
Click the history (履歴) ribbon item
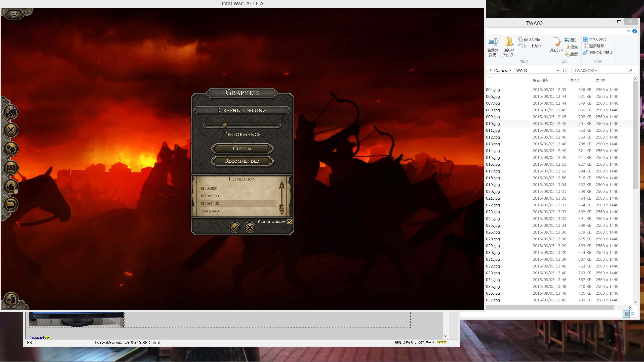click(572, 54)
